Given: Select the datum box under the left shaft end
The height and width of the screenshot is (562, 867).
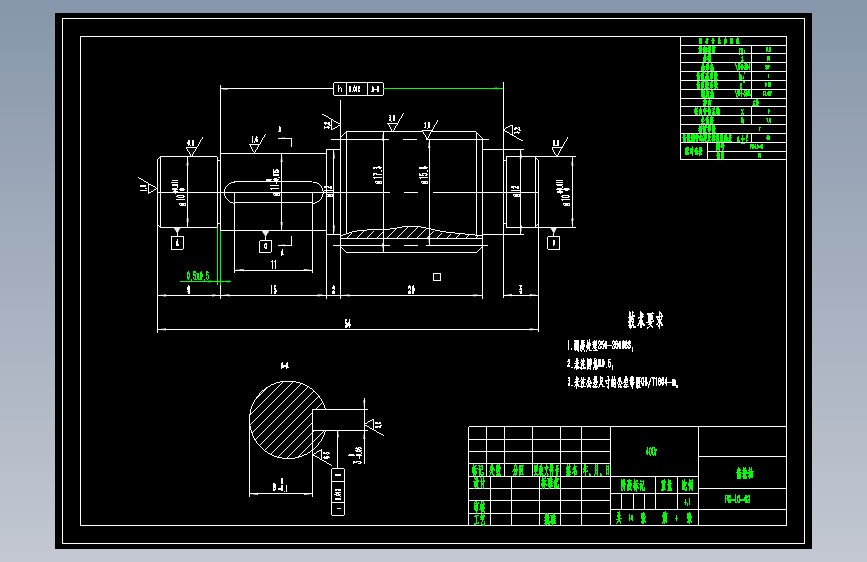Looking at the screenshot, I should click(x=177, y=242).
